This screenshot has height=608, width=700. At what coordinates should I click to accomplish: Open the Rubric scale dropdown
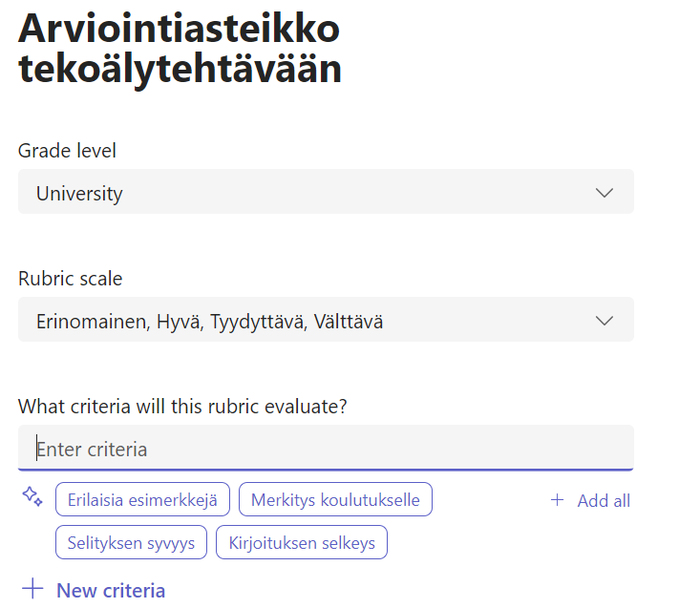point(325,320)
